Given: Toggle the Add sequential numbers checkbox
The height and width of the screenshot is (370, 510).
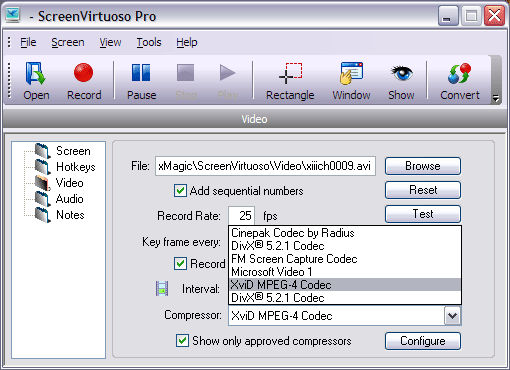Looking at the screenshot, I should [180, 191].
